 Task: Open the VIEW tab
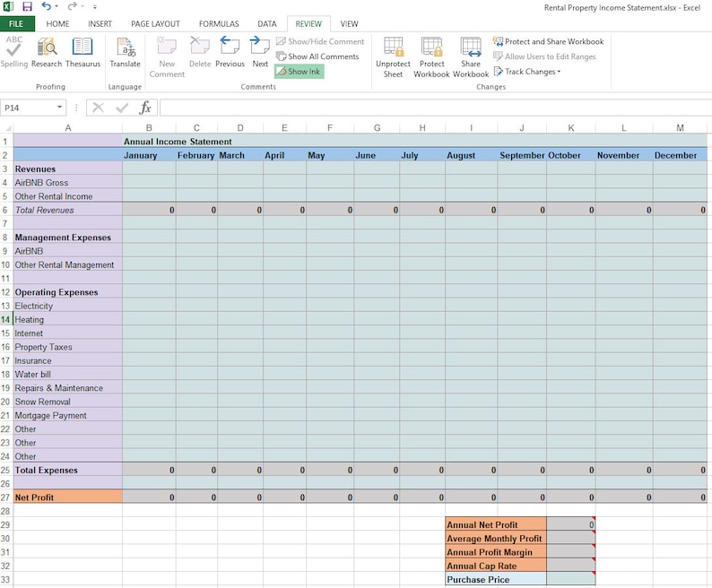coord(349,24)
